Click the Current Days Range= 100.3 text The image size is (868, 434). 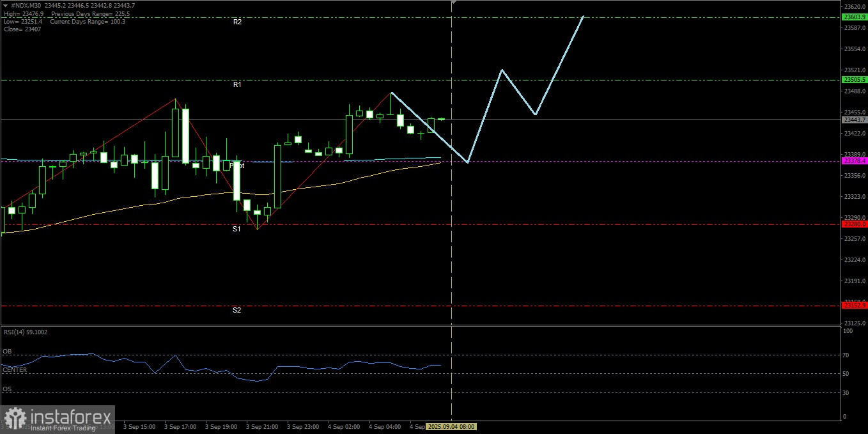coord(88,21)
